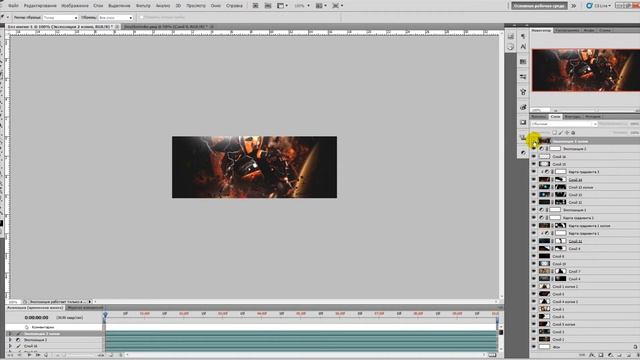Lock layer position icon
The image size is (640, 360).
pos(567,133)
